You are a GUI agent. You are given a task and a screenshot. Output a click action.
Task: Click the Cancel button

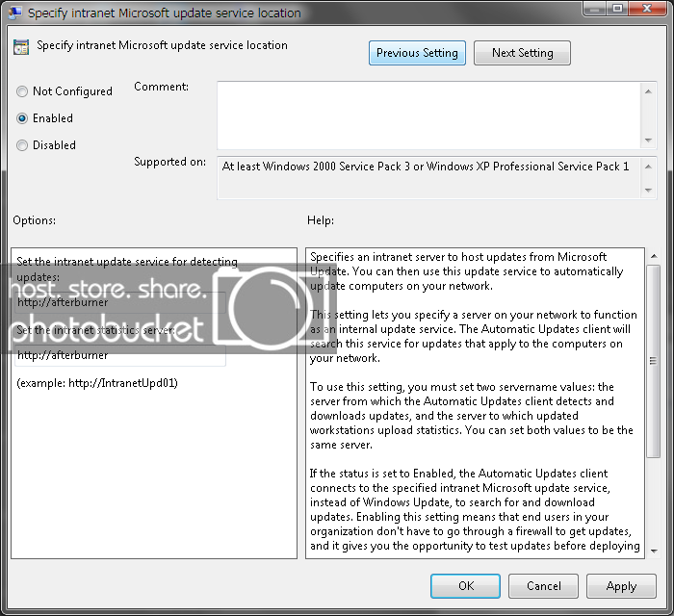(543, 586)
